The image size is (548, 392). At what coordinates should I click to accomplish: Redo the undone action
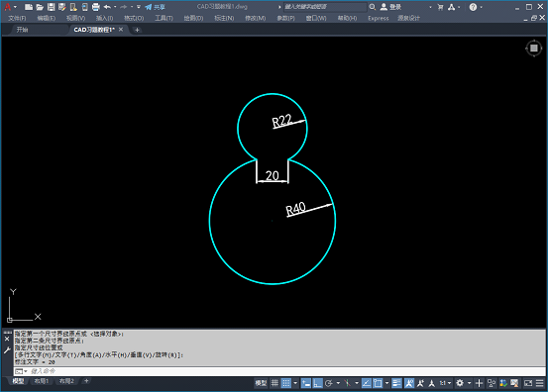[x=123, y=7]
